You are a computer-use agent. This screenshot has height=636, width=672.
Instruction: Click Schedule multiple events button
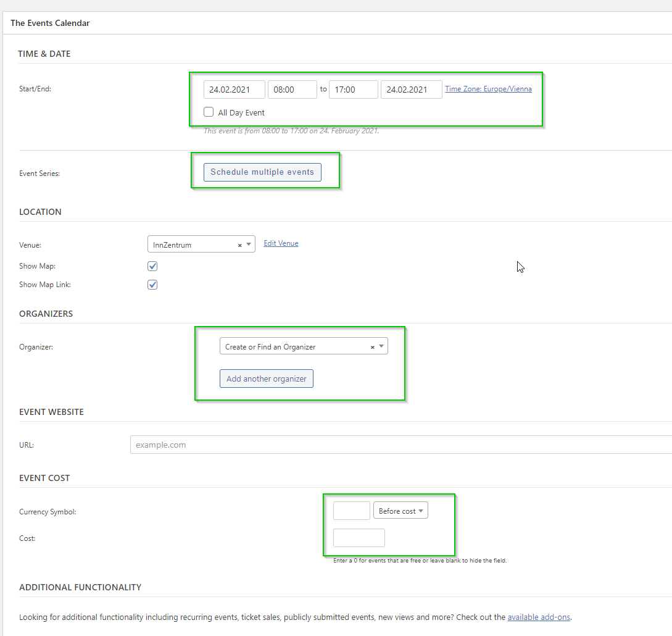pos(262,172)
